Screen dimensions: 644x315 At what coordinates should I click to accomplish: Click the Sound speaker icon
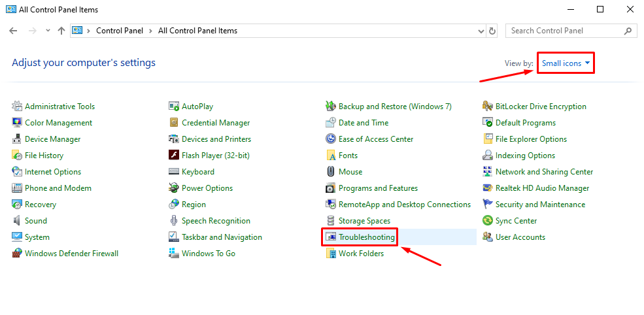[x=17, y=221]
